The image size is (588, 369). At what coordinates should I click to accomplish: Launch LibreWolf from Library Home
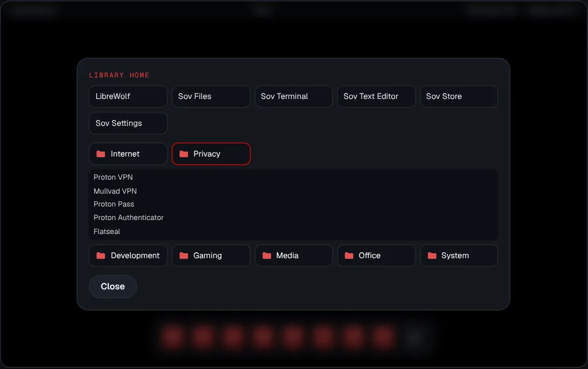[128, 96]
